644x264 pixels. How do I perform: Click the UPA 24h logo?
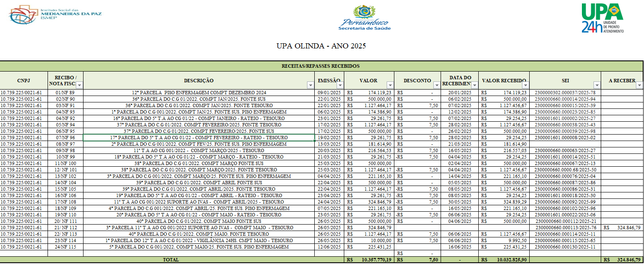[x=602, y=18]
